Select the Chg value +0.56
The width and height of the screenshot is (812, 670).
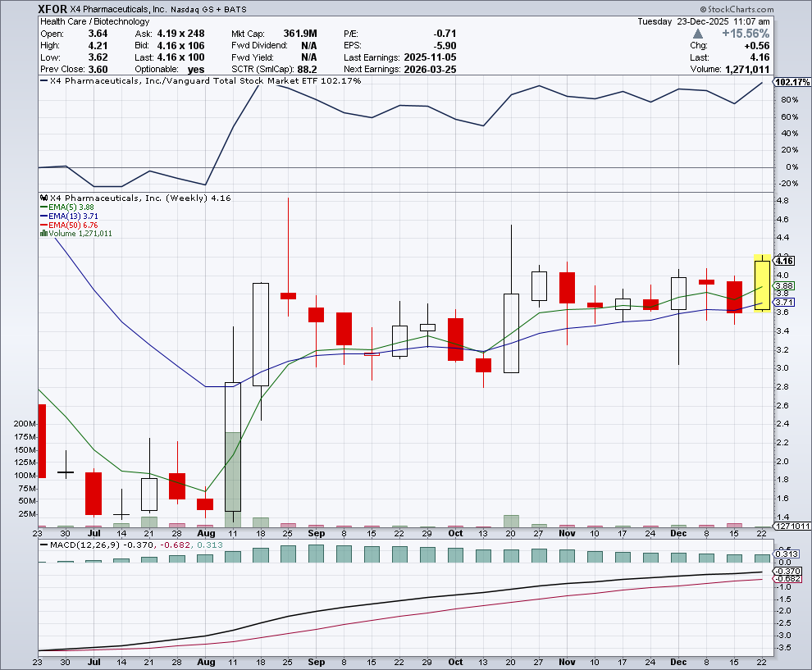coord(758,46)
